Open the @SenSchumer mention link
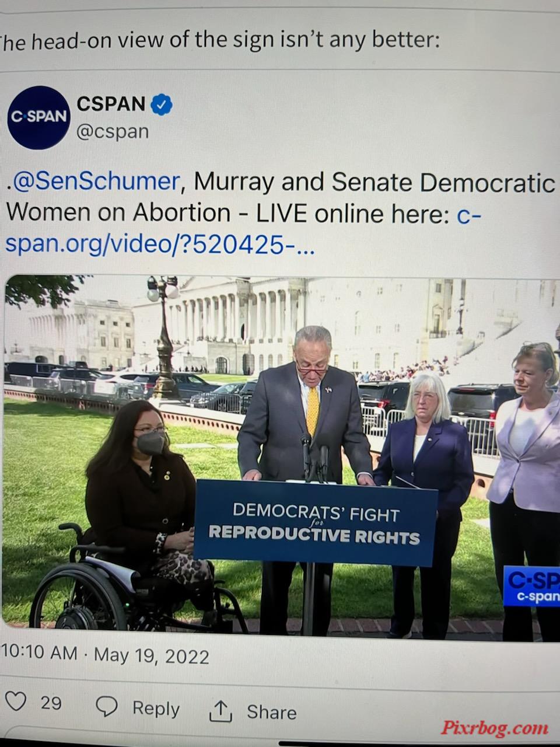 pos(94,181)
